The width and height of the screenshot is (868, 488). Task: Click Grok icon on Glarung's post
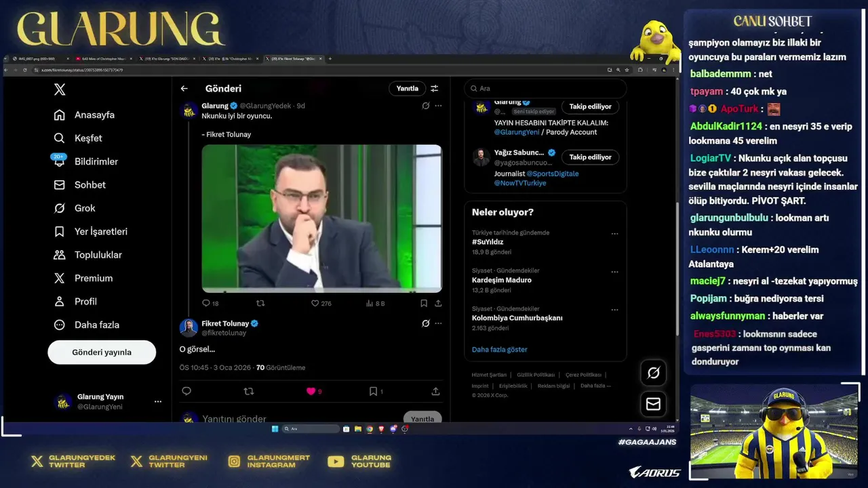tap(426, 106)
